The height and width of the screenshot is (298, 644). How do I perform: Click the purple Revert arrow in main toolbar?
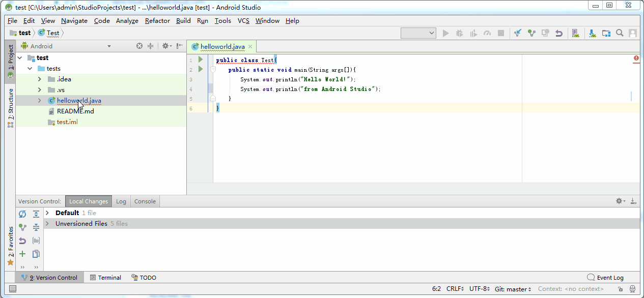pyautogui.click(x=559, y=33)
